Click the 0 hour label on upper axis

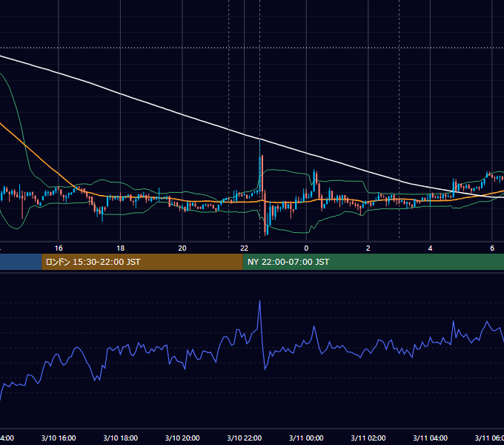(306, 248)
